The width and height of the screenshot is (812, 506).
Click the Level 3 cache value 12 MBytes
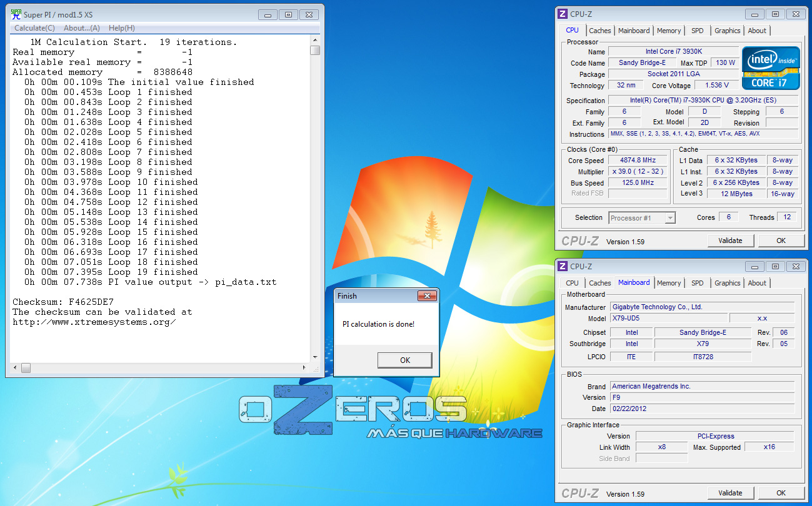click(736, 194)
